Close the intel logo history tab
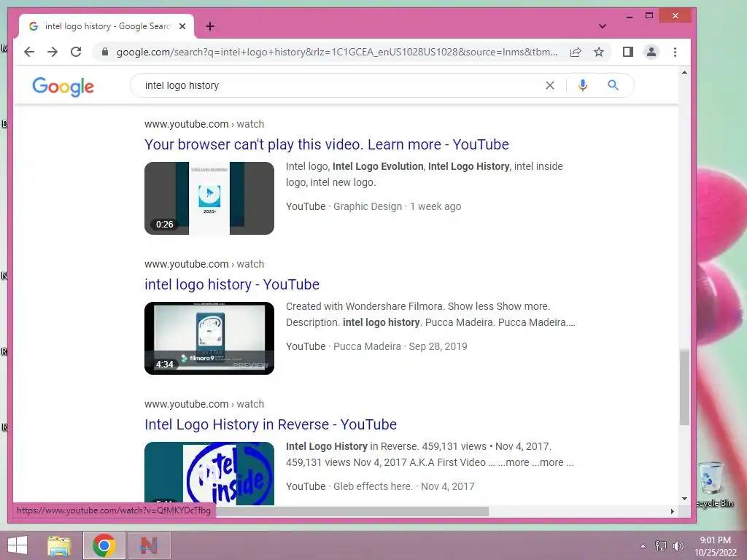 182,26
